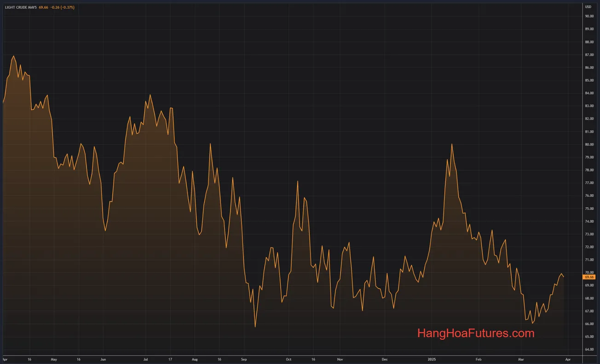
Task: Click the Mar label on time axis
Action: coord(521,359)
